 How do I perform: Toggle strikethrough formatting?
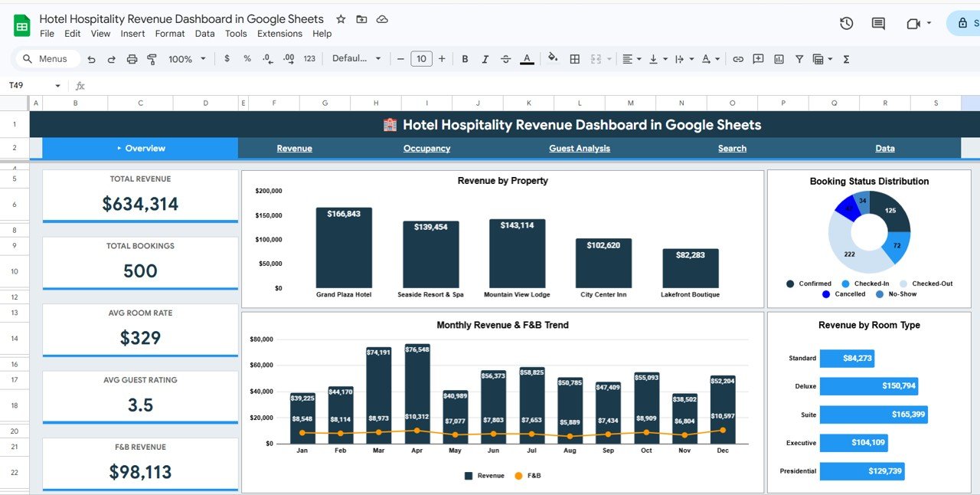click(x=505, y=59)
